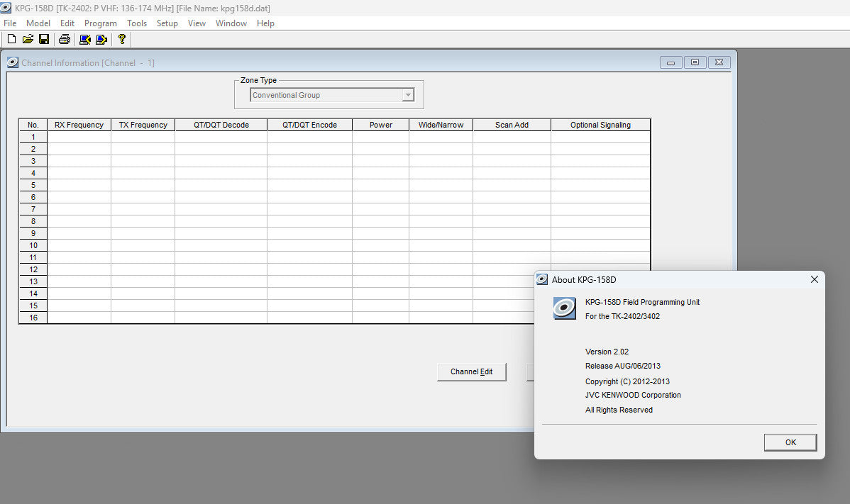Image resolution: width=850 pixels, height=504 pixels.
Task: Click the yellow question mark Help icon
Action: [122, 39]
